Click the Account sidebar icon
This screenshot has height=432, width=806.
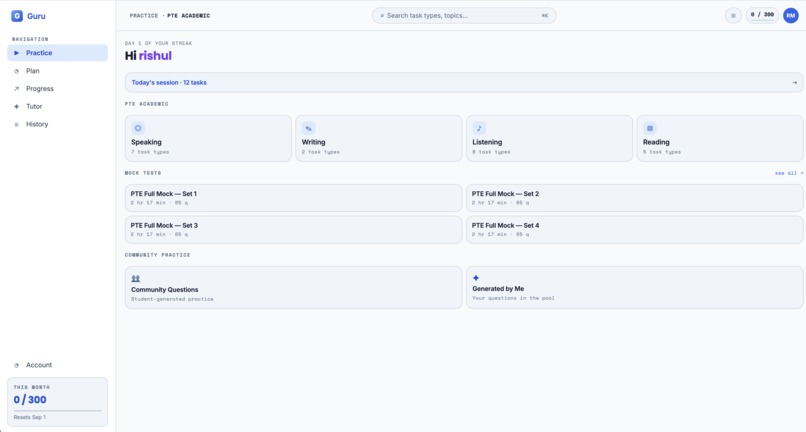[x=16, y=365]
